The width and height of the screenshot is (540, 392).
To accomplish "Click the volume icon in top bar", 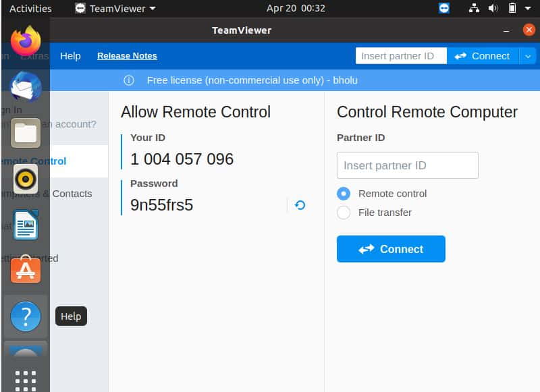I will click(x=493, y=8).
